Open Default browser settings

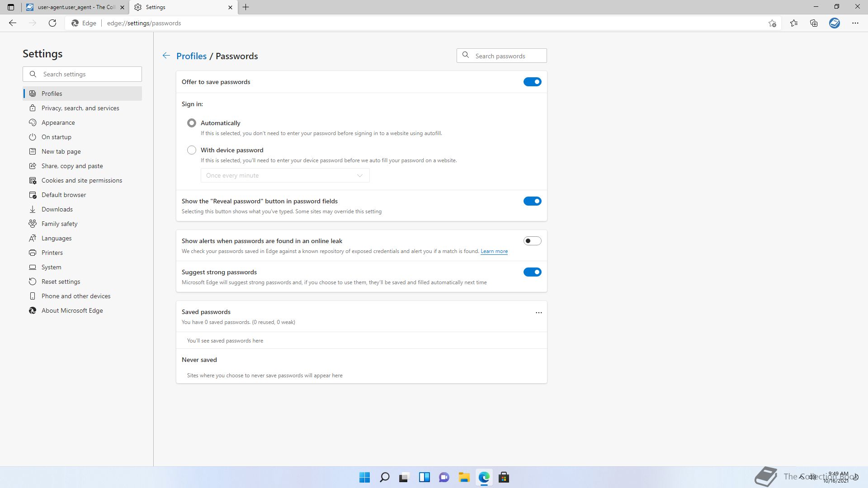pos(82,195)
